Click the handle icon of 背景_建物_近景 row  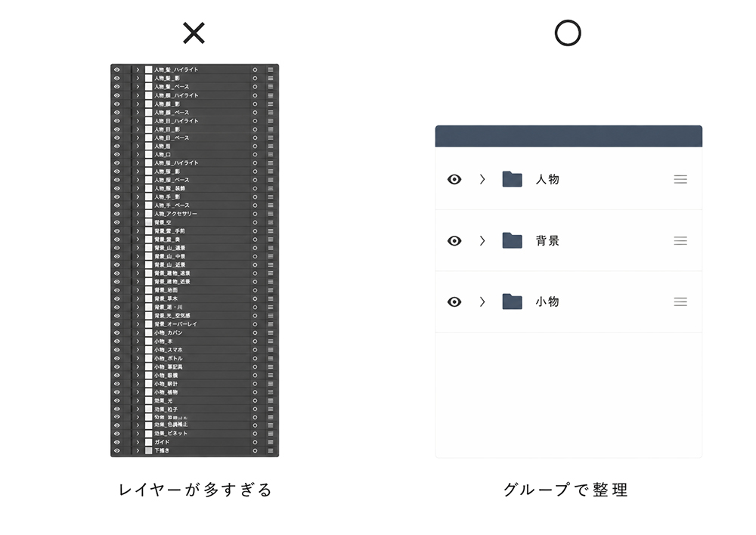(x=271, y=281)
